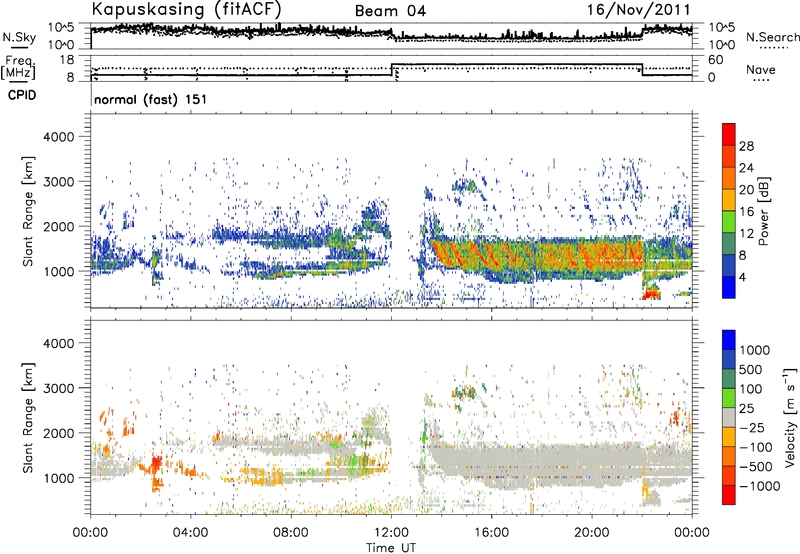
Task: Click the -1000 tick on Velocity scale
Action: [759, 486]
